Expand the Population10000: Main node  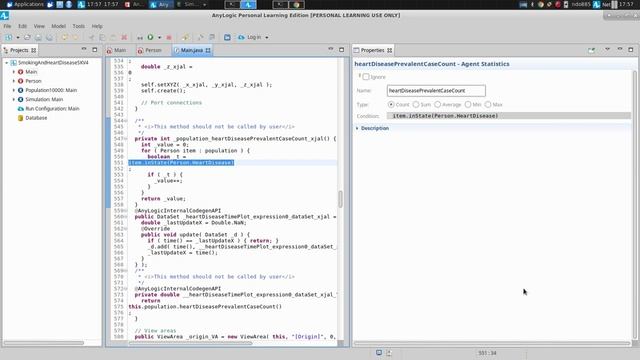point(13,90)
